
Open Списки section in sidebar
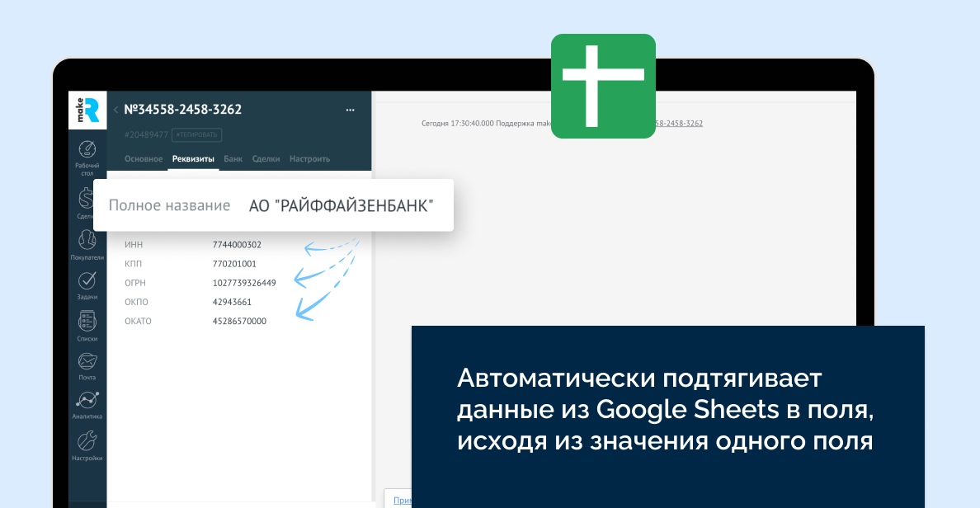click(87, 327)
